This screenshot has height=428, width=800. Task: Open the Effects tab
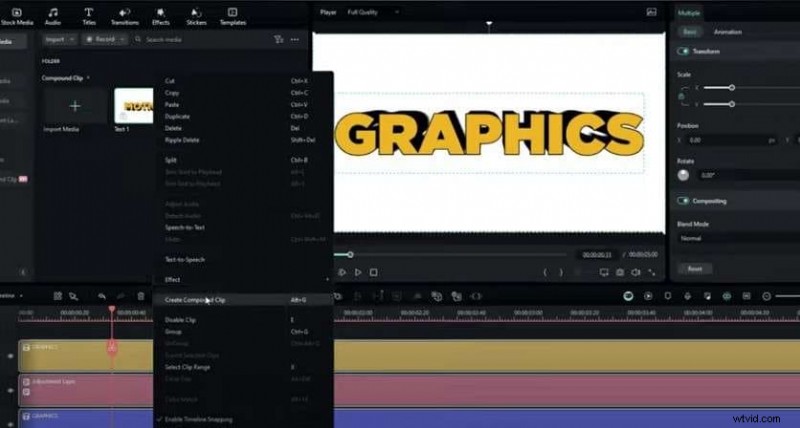[161, 16]
